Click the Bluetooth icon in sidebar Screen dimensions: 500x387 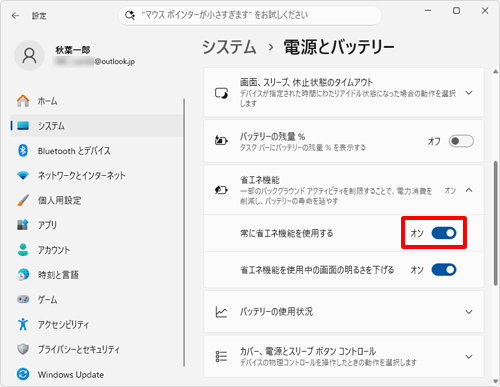(x=23, y=151)
